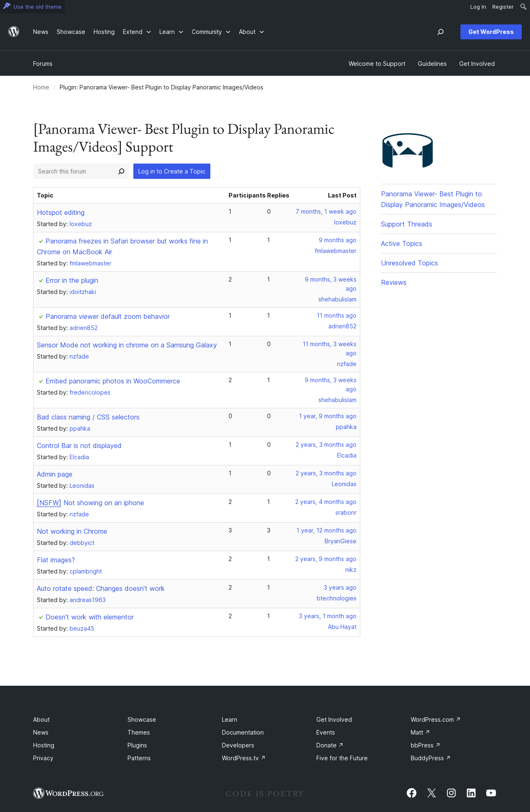
Task: Open Active Topics in sidebar
Action: (402, 243)
